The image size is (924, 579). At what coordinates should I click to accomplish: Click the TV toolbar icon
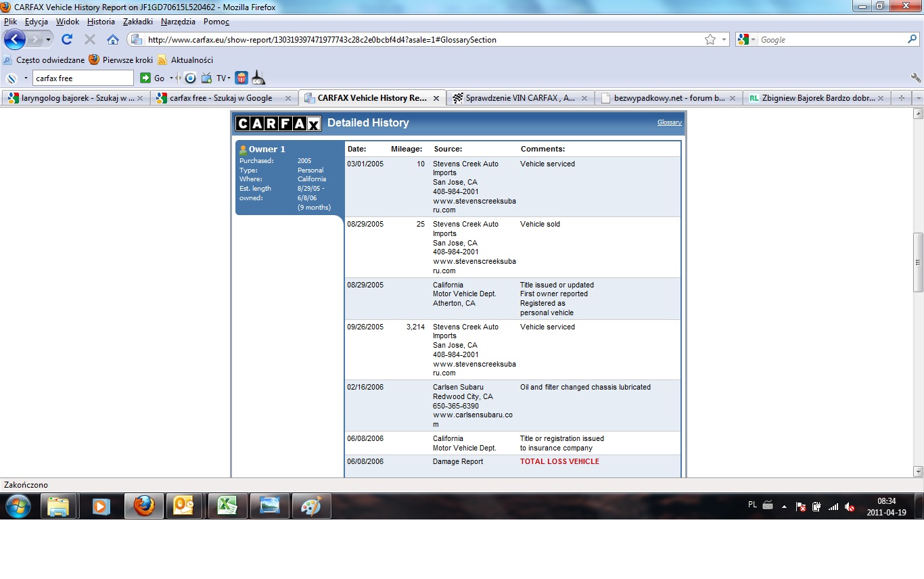pyautogui.click(x=207, y=78)
